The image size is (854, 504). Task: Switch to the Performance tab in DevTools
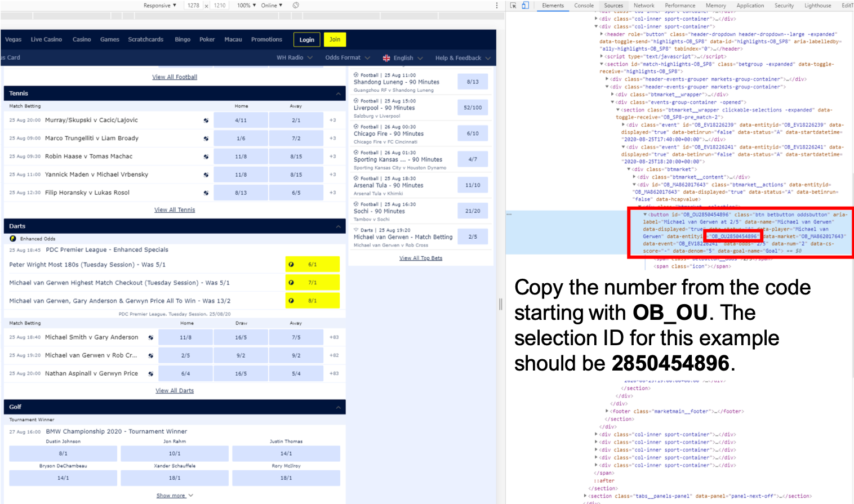coord(680,6)
